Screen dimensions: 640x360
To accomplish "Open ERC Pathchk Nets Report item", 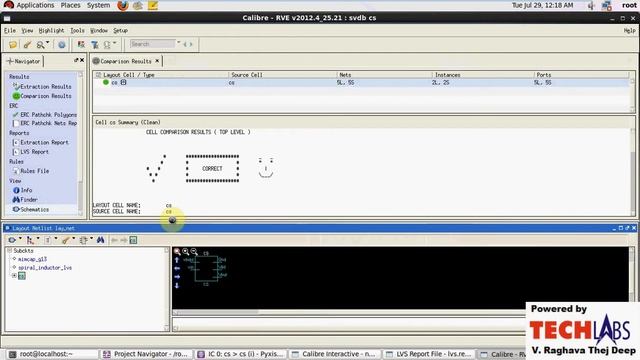I will click(44, 123).
